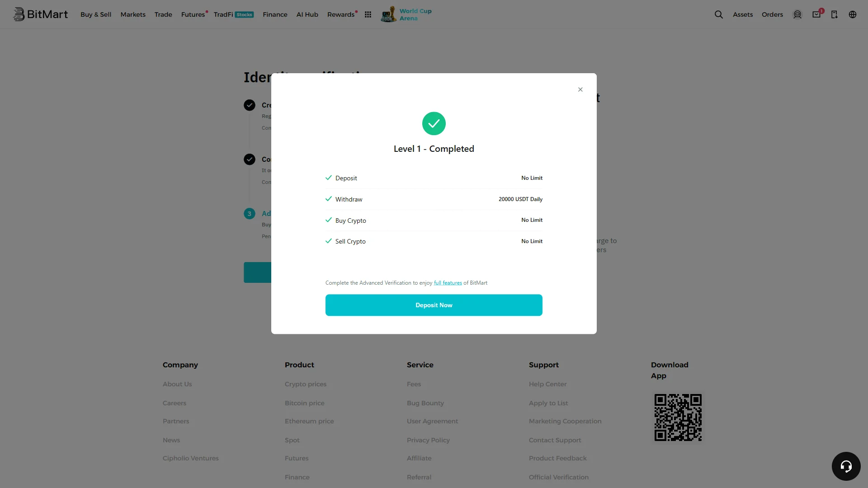The height and width of the screenshot is (488, 868).
Task: Open Careers footer link
Action: [x=175, y=403]
